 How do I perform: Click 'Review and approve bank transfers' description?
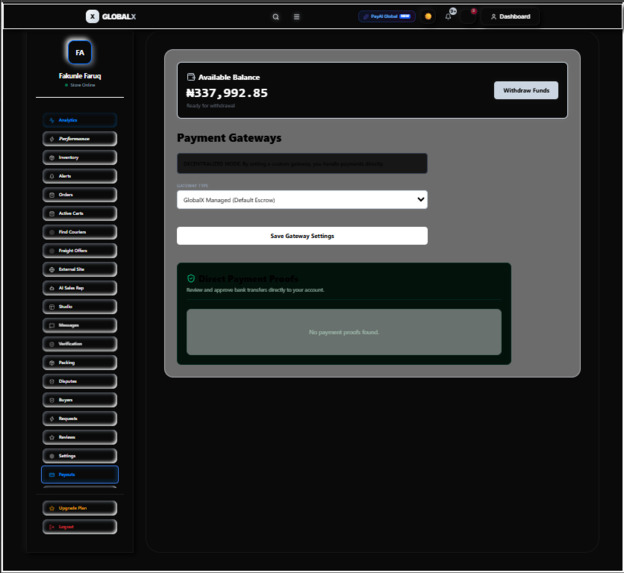[x=255, y=290]
